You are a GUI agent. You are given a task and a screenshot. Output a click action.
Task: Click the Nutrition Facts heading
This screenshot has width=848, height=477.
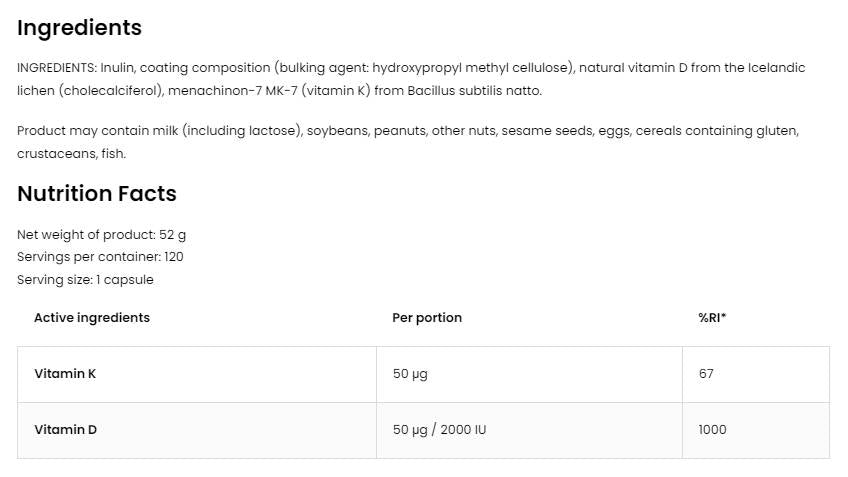97,194
